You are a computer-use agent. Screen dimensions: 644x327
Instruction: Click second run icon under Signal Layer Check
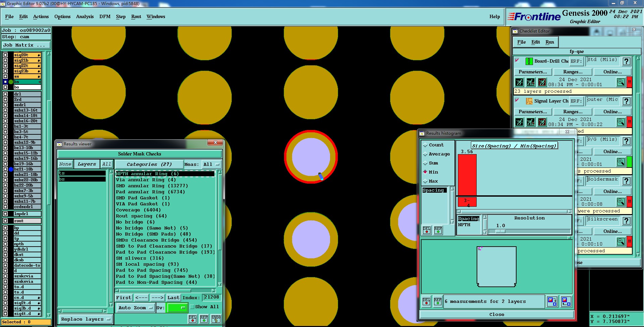coord(531,122)
